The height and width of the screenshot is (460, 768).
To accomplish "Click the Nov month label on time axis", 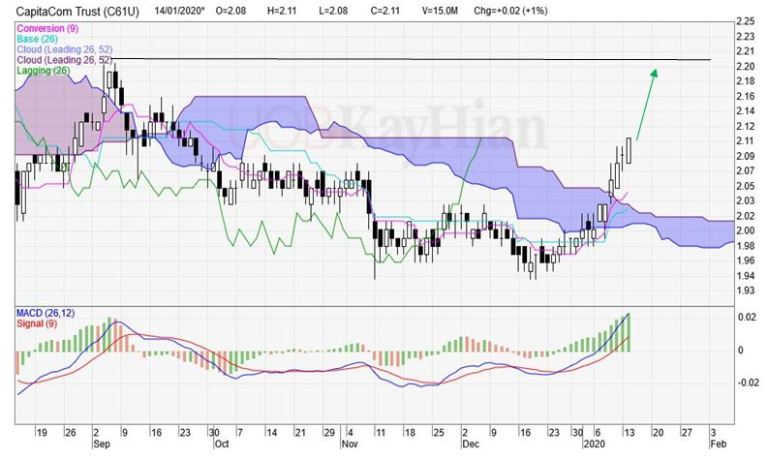I will (350, 444).
